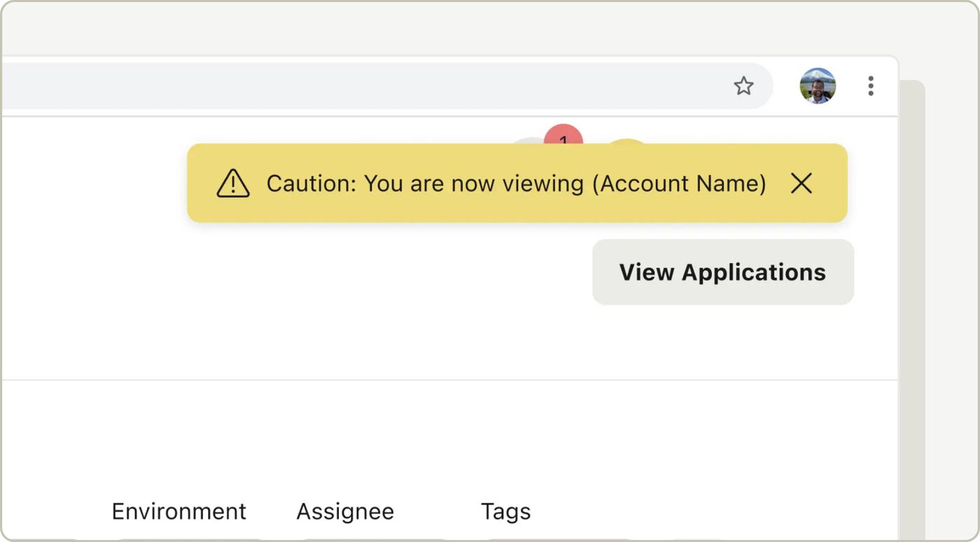
Task: Click the red notification badge showing 1
Action: (563, 136)
